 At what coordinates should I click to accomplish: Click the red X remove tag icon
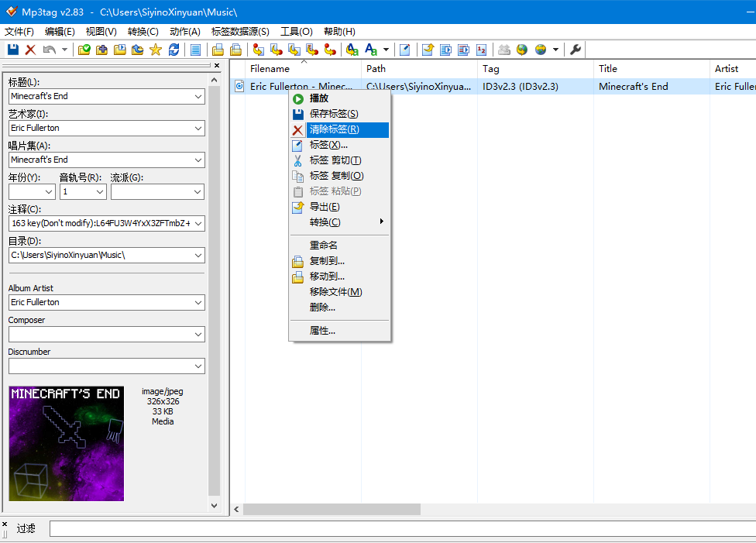[30, 50]
